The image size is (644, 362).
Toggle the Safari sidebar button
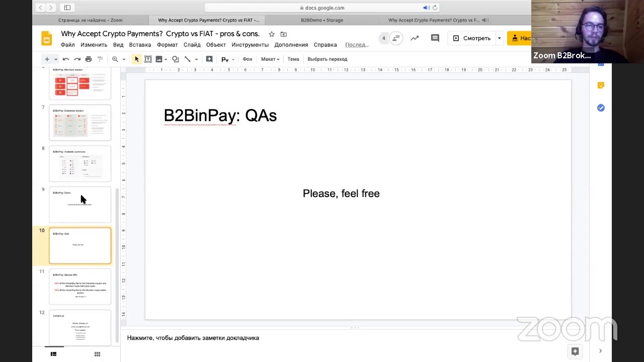(x=67, y=8)
